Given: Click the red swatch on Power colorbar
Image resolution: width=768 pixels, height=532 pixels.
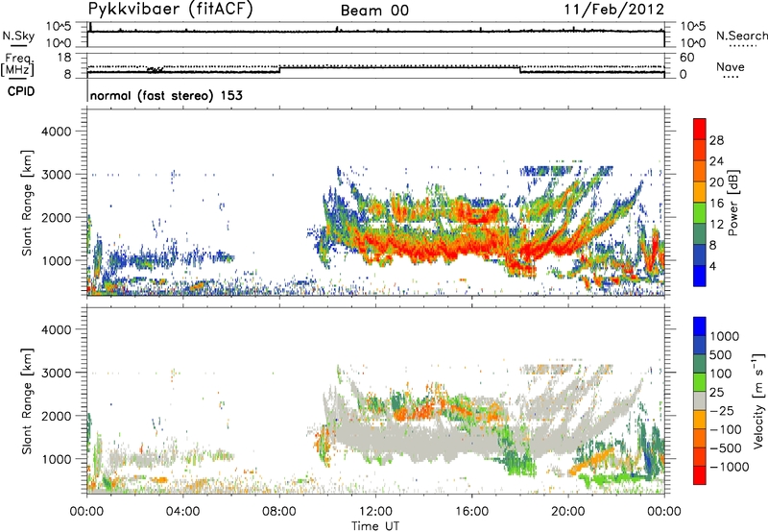Looking at the screenshot, I should tap(700, 130).
